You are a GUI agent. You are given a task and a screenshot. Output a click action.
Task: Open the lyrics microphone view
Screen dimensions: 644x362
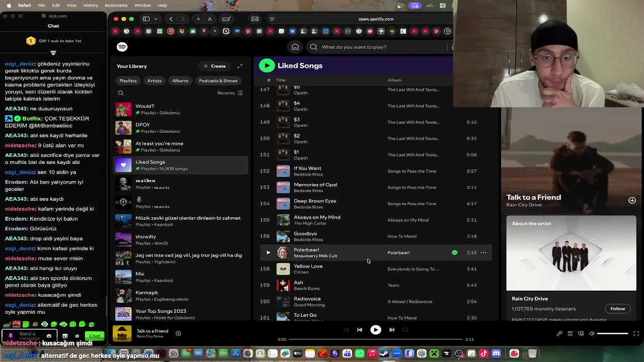tap(559, 333)
